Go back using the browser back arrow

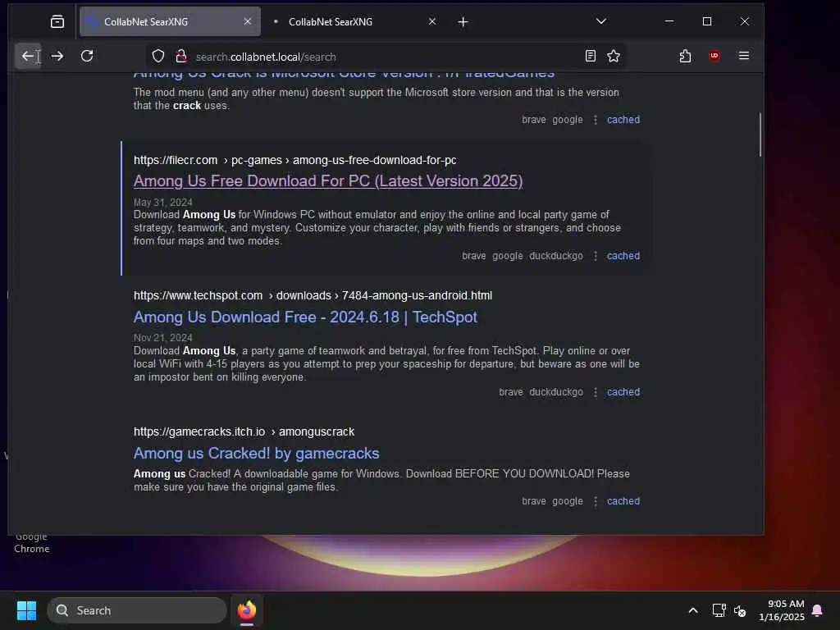click(x=28, y=56)
